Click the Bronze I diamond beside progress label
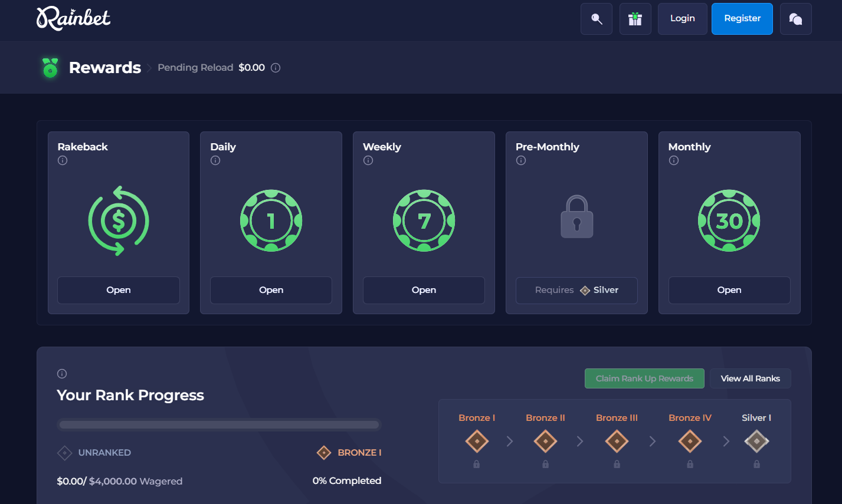This screenshot has width=842, height=504. [x=324, y=453]
